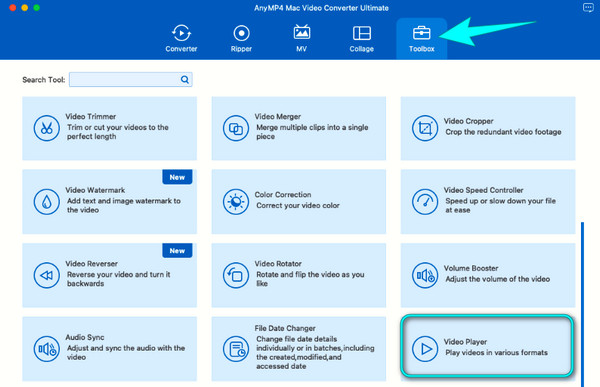Select the Volume Booster title text

tap(471, 268)
